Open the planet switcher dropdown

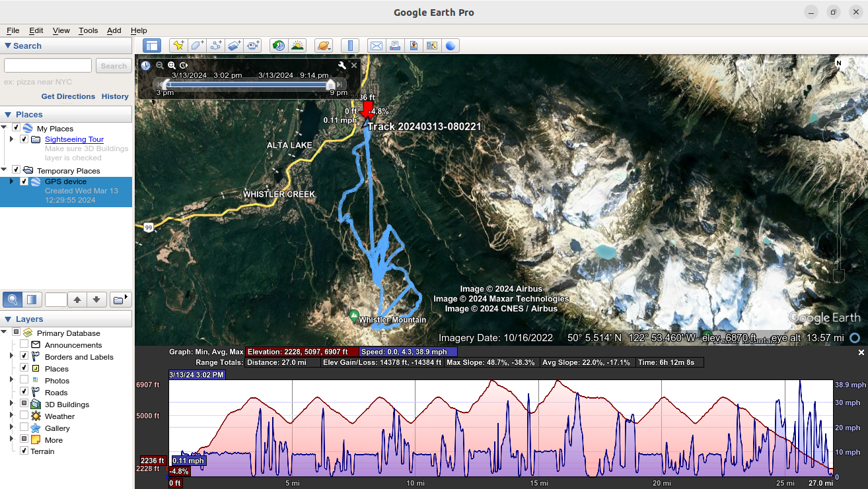pos(324,46)
